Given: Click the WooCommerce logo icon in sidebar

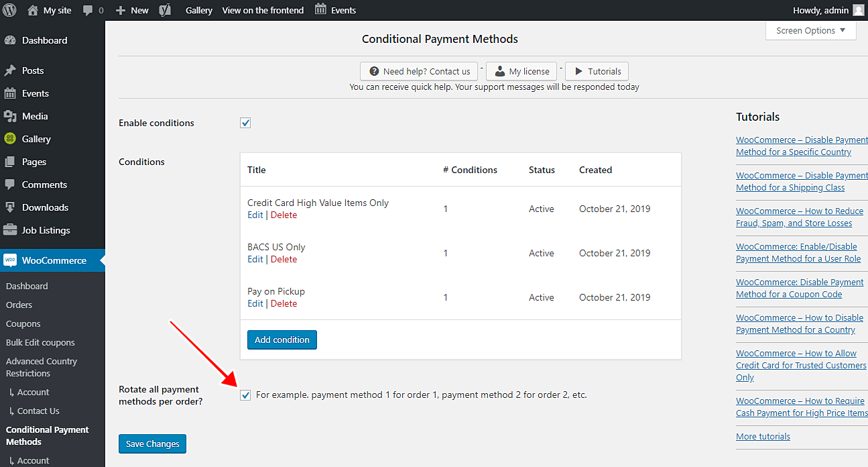Looking at the screenshot, I should tap(10, 260).
